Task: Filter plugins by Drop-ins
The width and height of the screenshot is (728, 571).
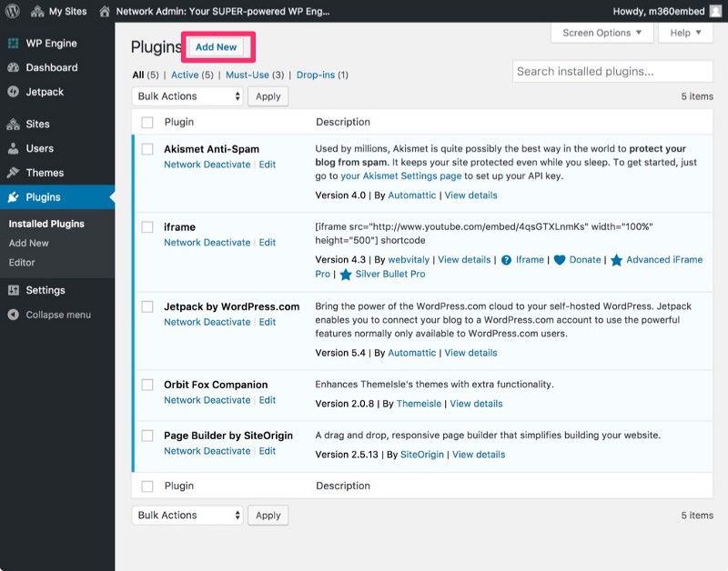Action: 316,75
